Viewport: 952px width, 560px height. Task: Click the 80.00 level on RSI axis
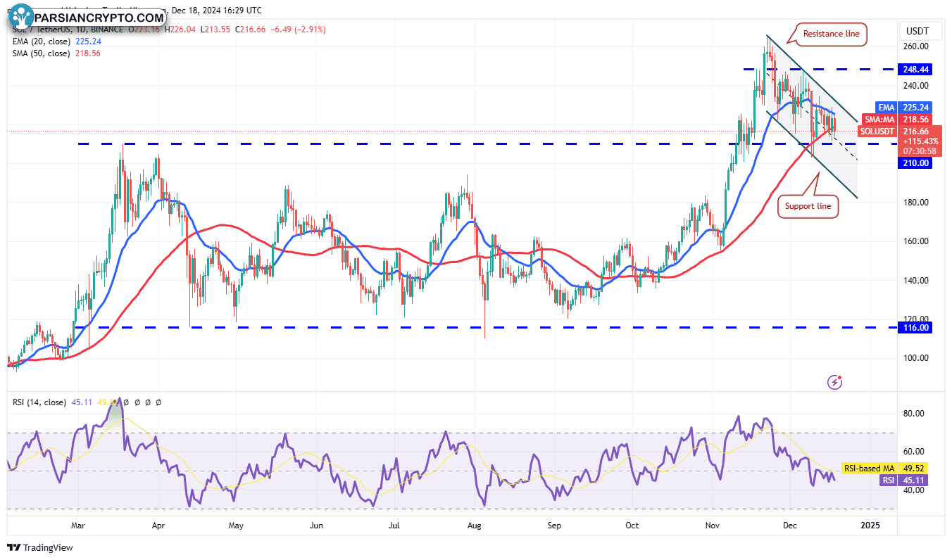tap(913, 414)
